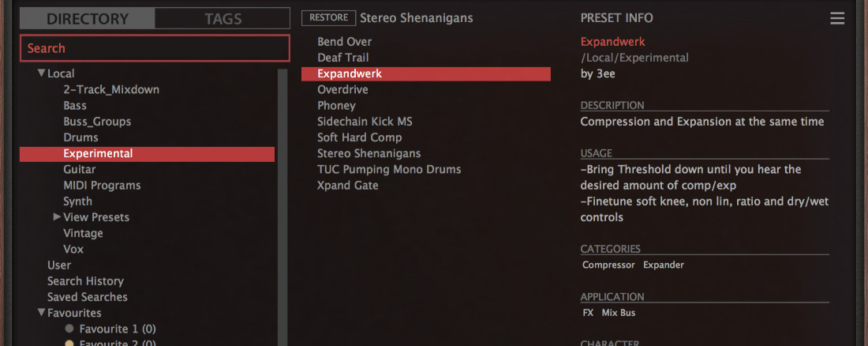The height and width of the screenshot is (346, 868).
Task: Collapse the Favourites section
Action: (x=41, y=313)
